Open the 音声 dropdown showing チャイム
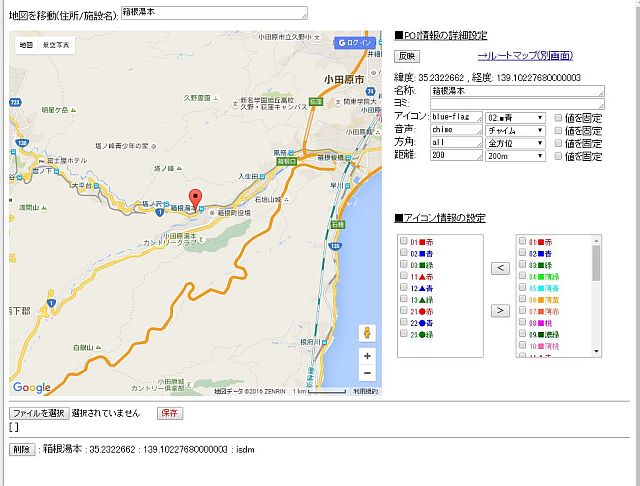This screenshot has width=640, height=486. pyautogui.click(x=515, y=131)
